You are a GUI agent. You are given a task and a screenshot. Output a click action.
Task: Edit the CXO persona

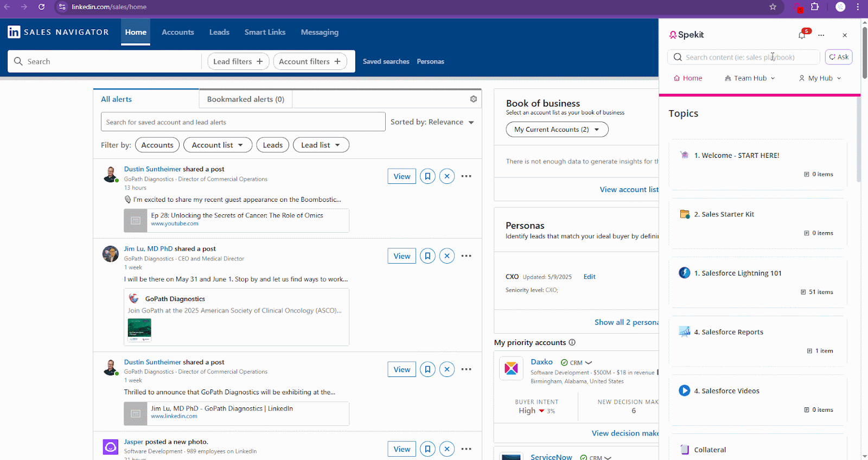click(x=590, y=277)
